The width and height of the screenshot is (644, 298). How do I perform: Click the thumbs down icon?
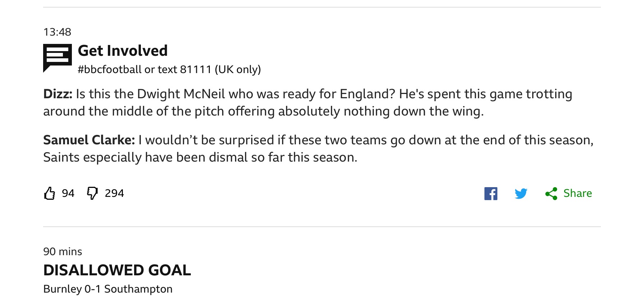pos(92,193)
